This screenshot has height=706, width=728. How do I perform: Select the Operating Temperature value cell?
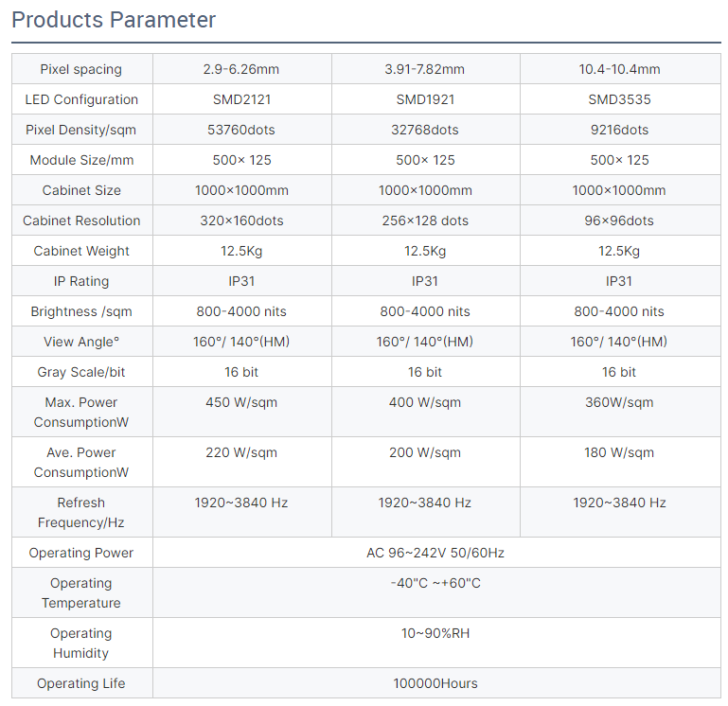click(436, 592)
